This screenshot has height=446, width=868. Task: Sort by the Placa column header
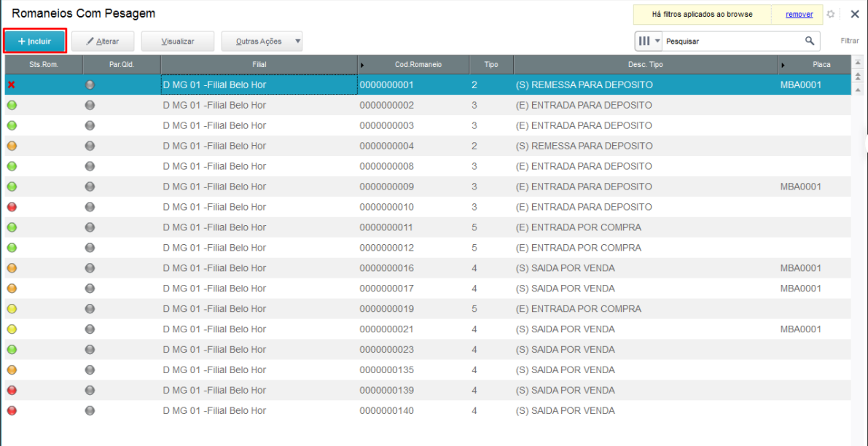pyautogui.click(x=814, y=65)
